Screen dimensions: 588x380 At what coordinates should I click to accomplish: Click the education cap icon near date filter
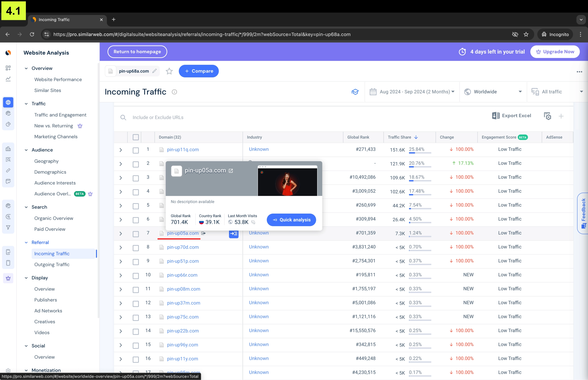click(355, 92)
